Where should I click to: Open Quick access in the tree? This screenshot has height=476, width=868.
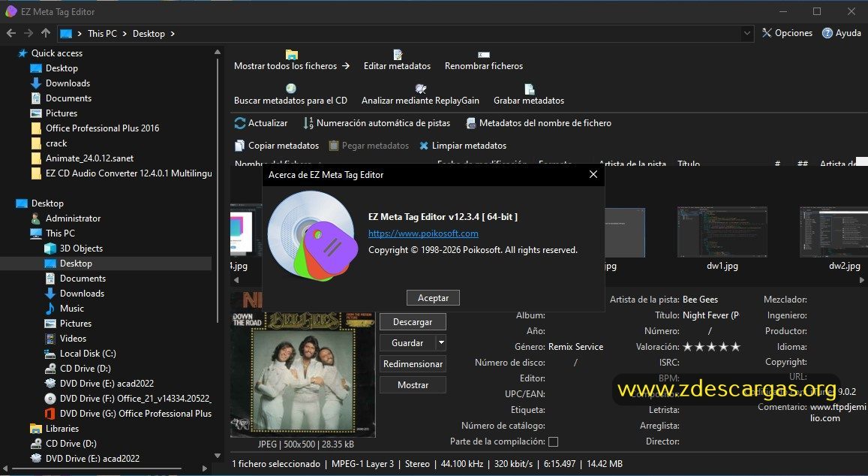(56, 53)
